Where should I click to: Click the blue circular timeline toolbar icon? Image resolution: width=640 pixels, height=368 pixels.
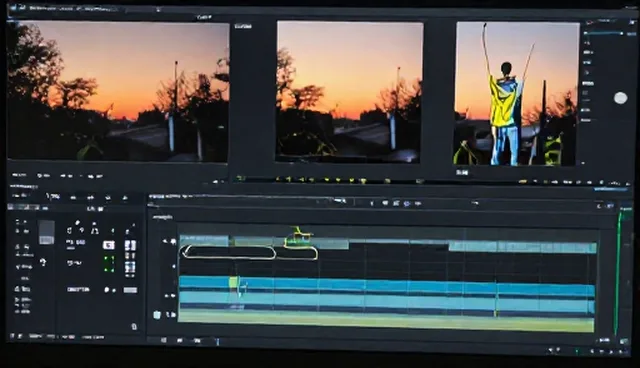[407, 203]
